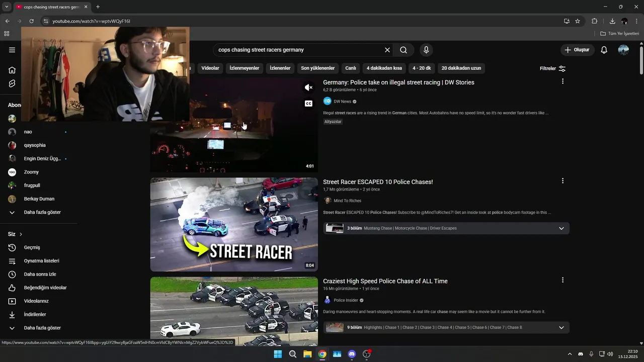644x362 pixels.
Task: Click the browser address bar URL
Action: 91,21
